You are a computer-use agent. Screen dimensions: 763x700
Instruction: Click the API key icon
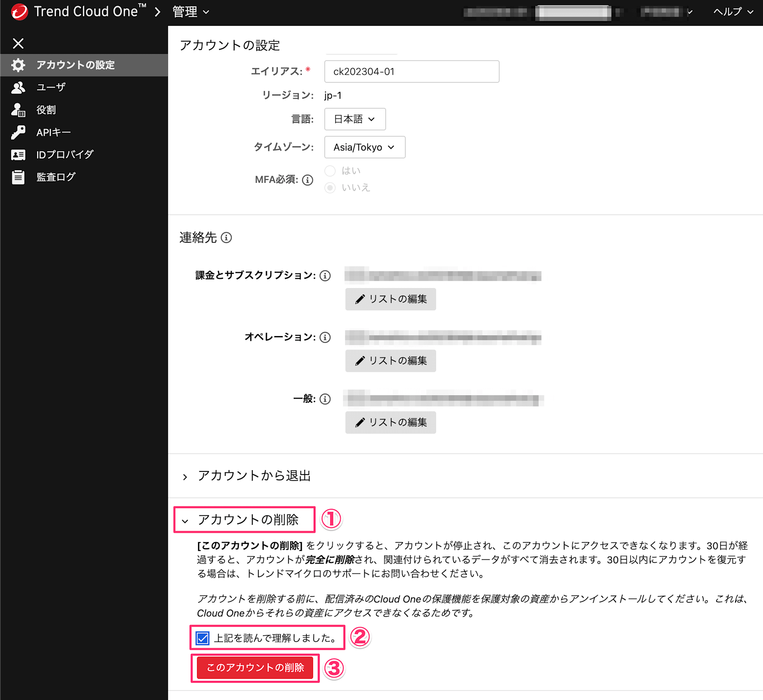coord(18,132)
